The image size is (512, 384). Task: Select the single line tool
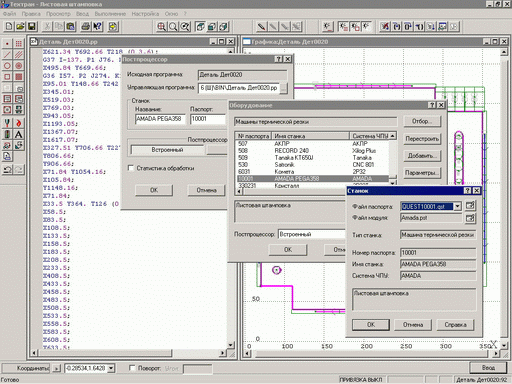pos(7,55)
